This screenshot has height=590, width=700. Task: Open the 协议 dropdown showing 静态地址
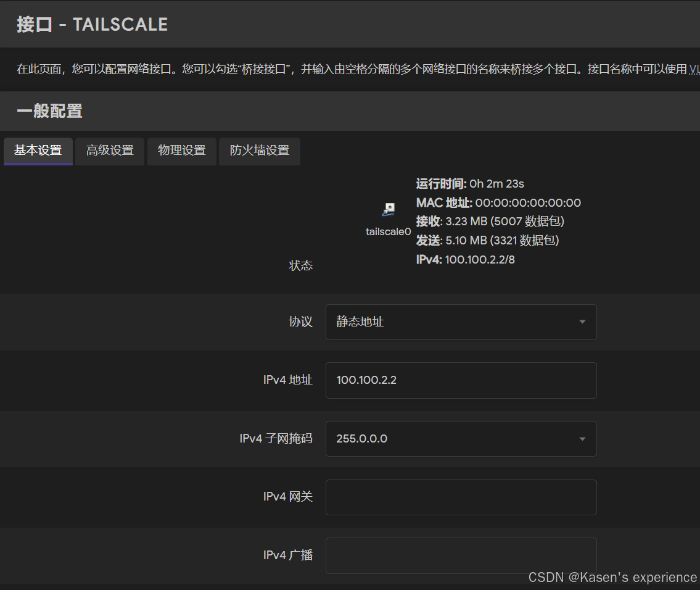point(461,322)
